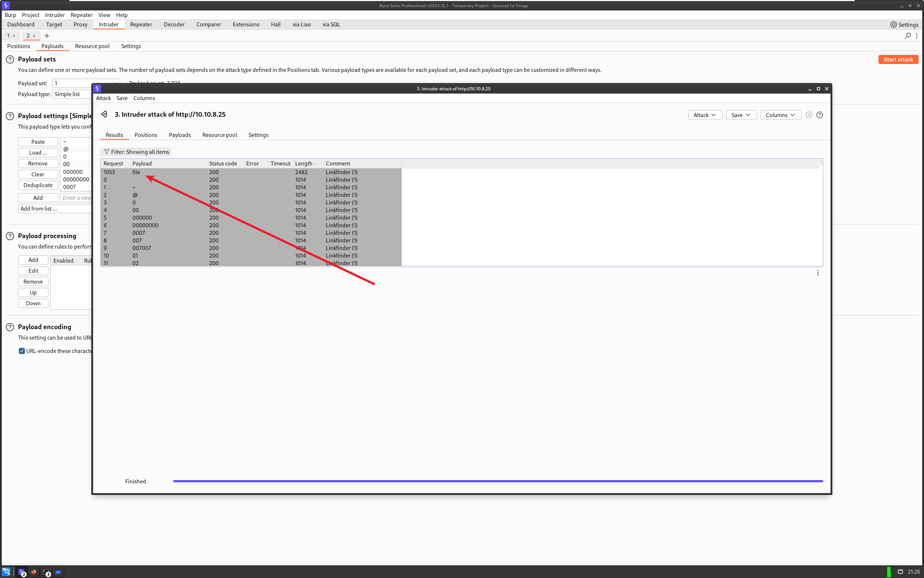The height and width of the screenshot is (578, 924).
Task: Click the search magnifier icon on the Intruder tab bar
Action: point(908,36)
